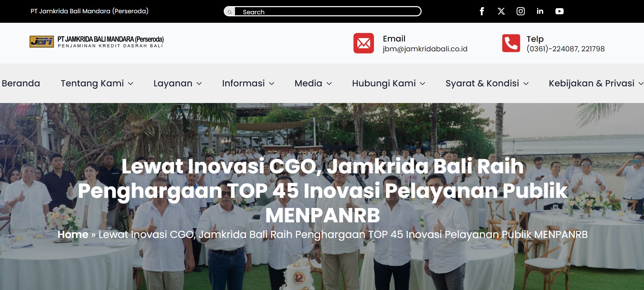Open the Syarat & Kondisi menu
The height and width of the screenshot is (290, 644).
[487, 83]
